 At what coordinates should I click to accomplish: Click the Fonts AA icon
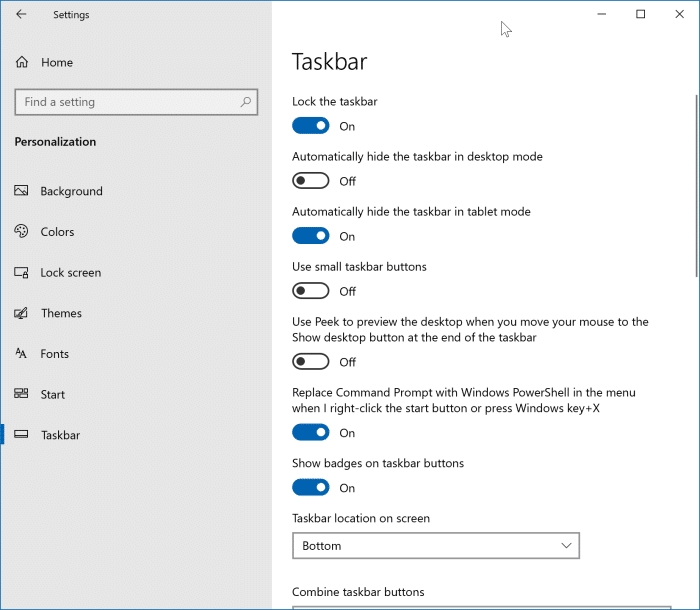[x=21, y=354]
